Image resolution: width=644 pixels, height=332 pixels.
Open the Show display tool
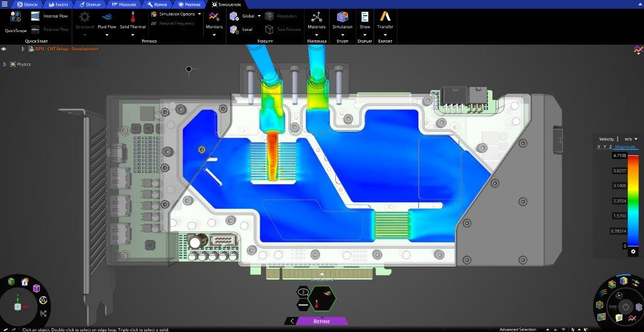pos(365,21)
